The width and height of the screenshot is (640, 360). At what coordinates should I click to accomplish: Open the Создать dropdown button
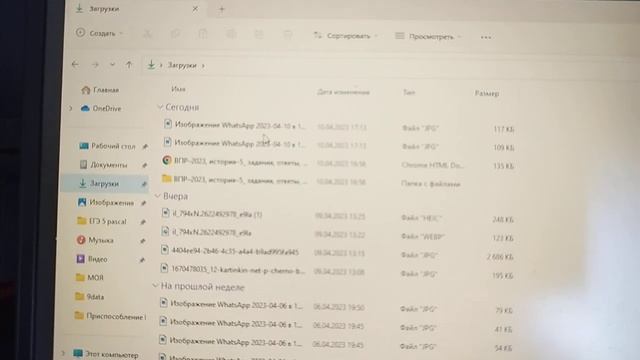100,33
